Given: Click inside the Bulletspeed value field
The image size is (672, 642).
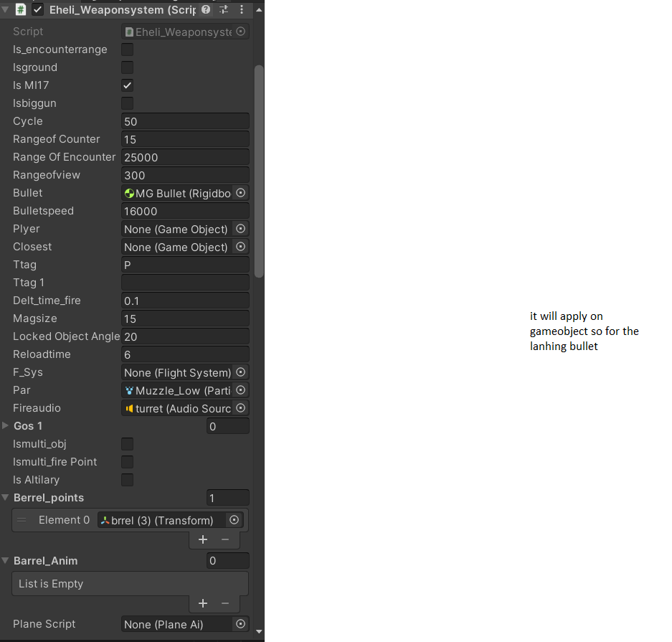Looking at the screenshot, I should click(x=185, y=211).
